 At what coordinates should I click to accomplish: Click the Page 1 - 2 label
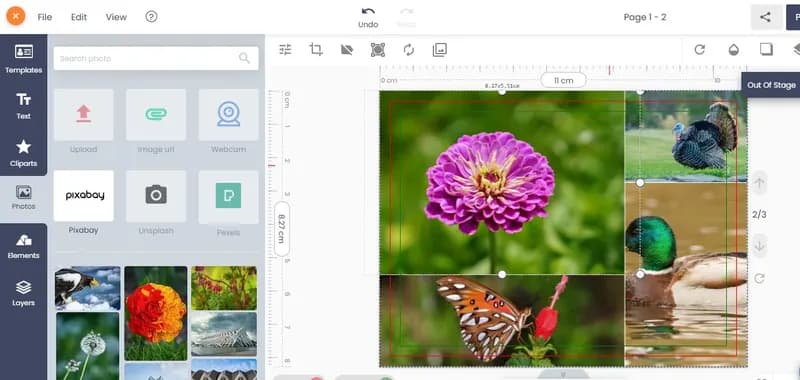coord(645,17)
